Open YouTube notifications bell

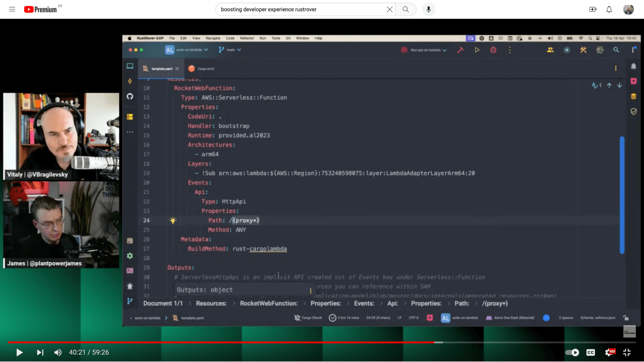click(609, 9)
